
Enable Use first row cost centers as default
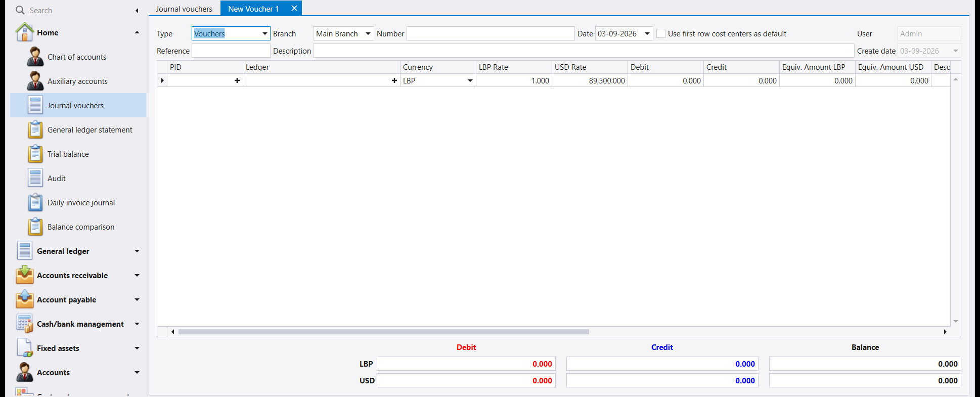[x=661, y=33]
